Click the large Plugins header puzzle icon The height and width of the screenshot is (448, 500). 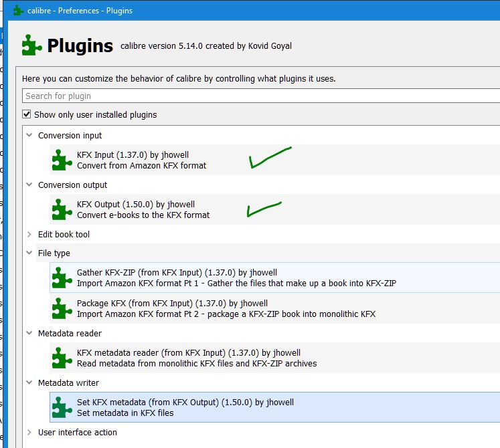tap(32, 45)
